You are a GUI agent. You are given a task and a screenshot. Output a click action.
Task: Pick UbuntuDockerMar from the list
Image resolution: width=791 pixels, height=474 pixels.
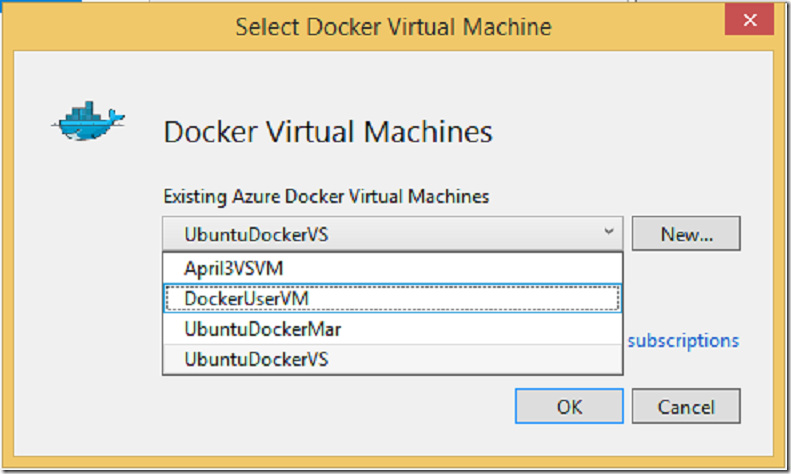392,329
